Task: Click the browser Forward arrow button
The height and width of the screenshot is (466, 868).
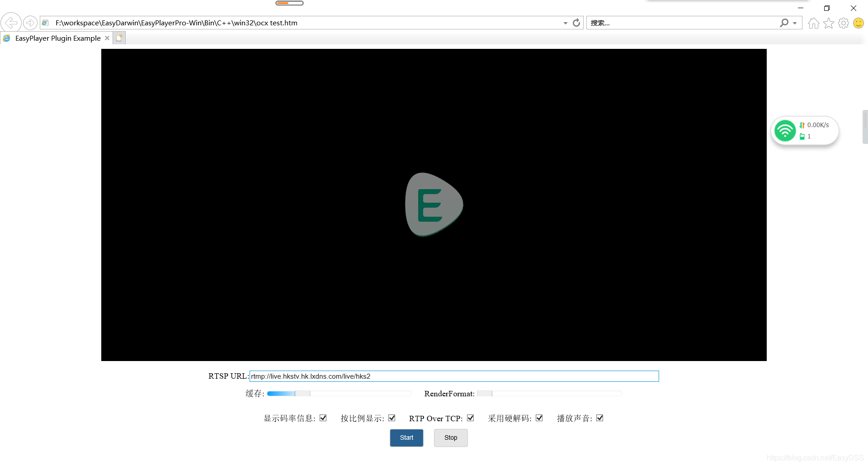Action: [x=30, y=23]
